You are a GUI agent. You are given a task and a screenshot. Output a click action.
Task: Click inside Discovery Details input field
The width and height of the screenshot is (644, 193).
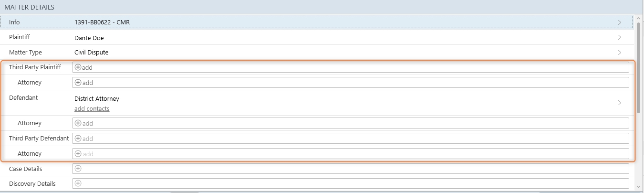(351, 183)
